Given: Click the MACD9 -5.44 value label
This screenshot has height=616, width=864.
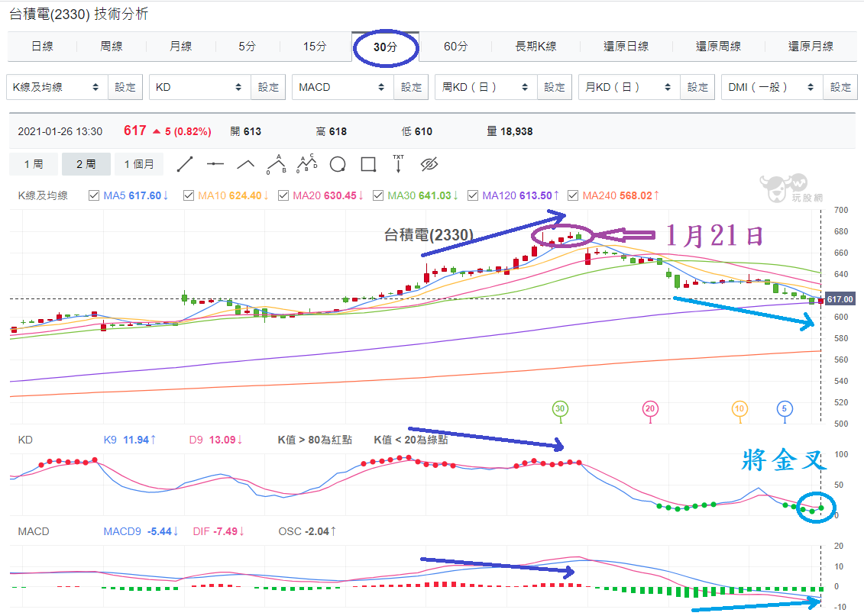Looking at the screenshot, I should (141, 531).
